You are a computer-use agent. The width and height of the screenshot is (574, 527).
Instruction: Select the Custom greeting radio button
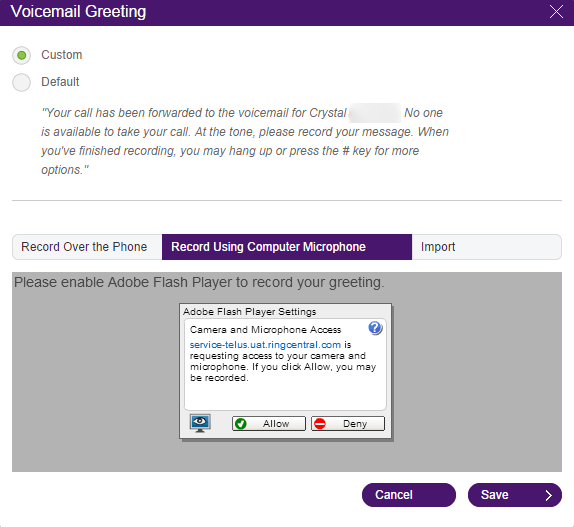pyautogui.click(x=22, y=55)
